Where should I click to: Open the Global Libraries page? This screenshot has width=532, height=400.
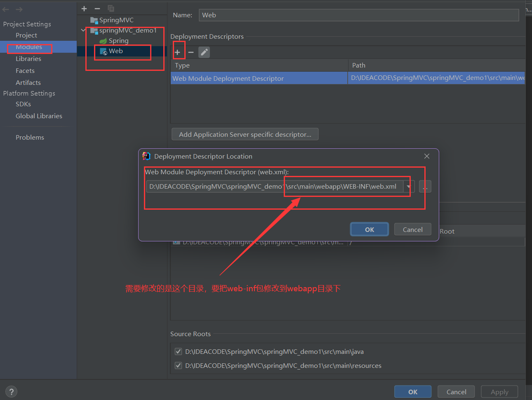39,116
